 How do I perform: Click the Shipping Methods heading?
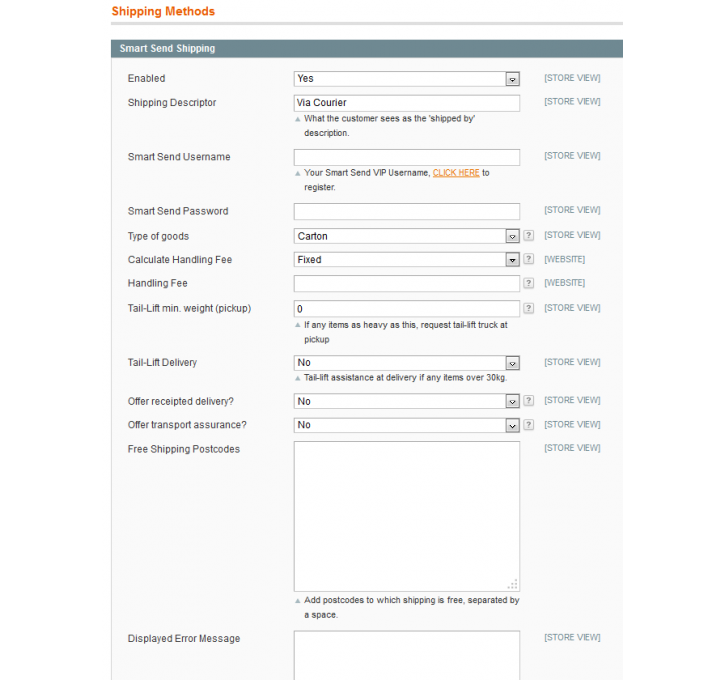click(x=163, y=12)
